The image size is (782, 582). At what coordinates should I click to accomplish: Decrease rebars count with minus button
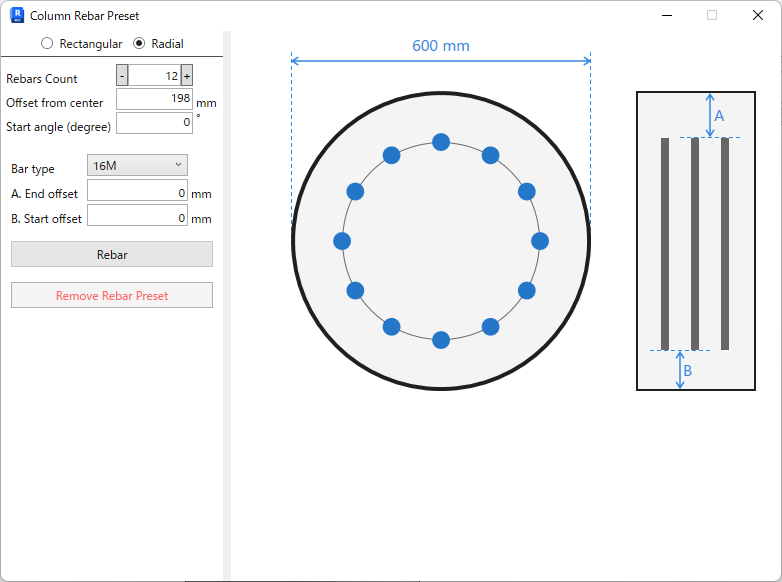click(122, 76)
